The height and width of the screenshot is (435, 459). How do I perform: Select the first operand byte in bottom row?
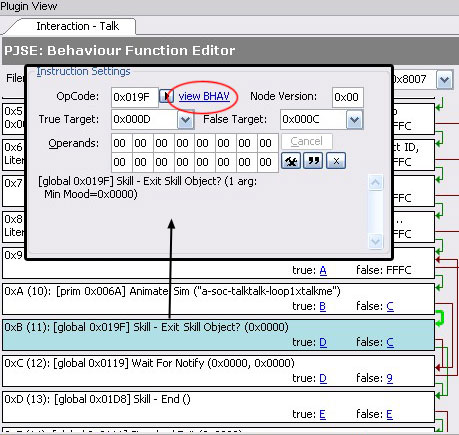(121, 162)
